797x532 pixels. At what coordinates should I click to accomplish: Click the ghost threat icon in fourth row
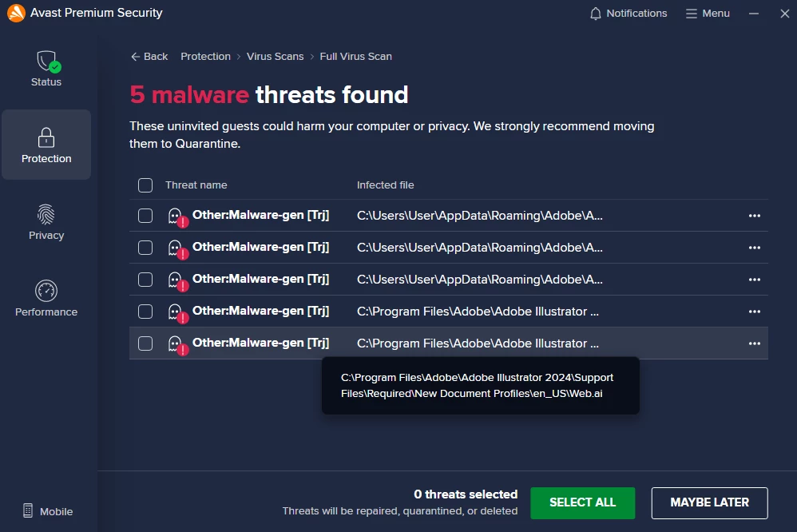(x=178, y=313)
